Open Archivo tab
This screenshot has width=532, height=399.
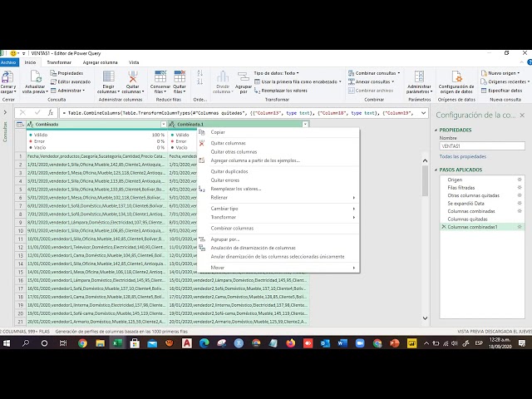[x=8, y=62]
